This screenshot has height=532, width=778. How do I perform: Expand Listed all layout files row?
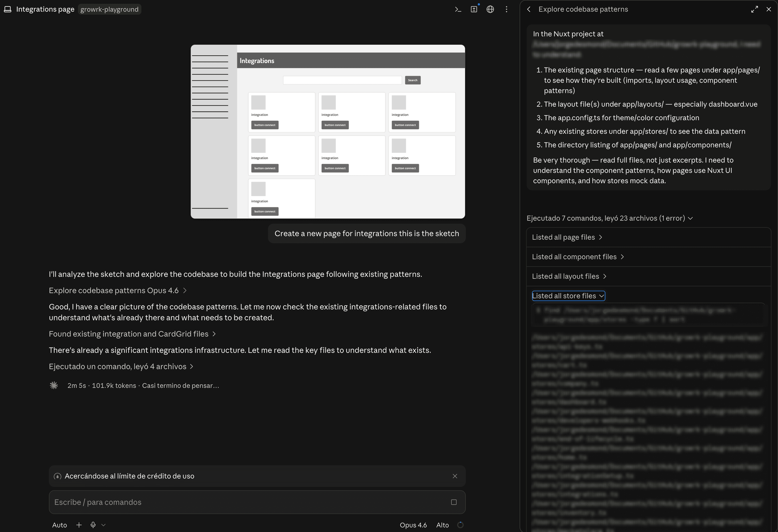649,276
